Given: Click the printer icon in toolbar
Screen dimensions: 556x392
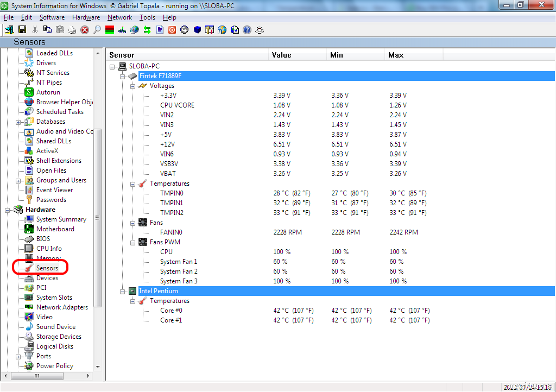Looking at the screenshot, I should click(72, 30).
